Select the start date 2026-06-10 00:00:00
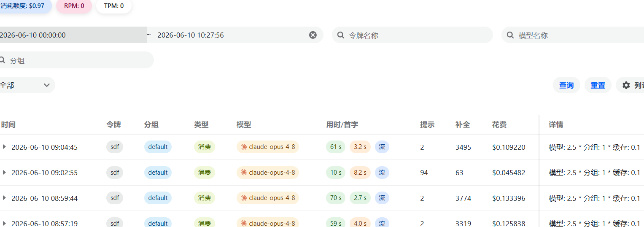 point(73,35)
